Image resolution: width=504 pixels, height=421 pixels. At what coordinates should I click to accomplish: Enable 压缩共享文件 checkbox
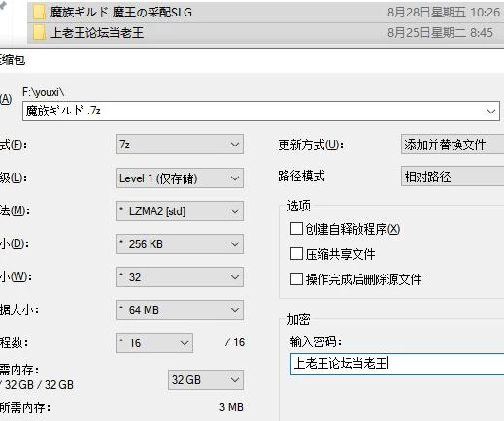click(x=296, y=254)
